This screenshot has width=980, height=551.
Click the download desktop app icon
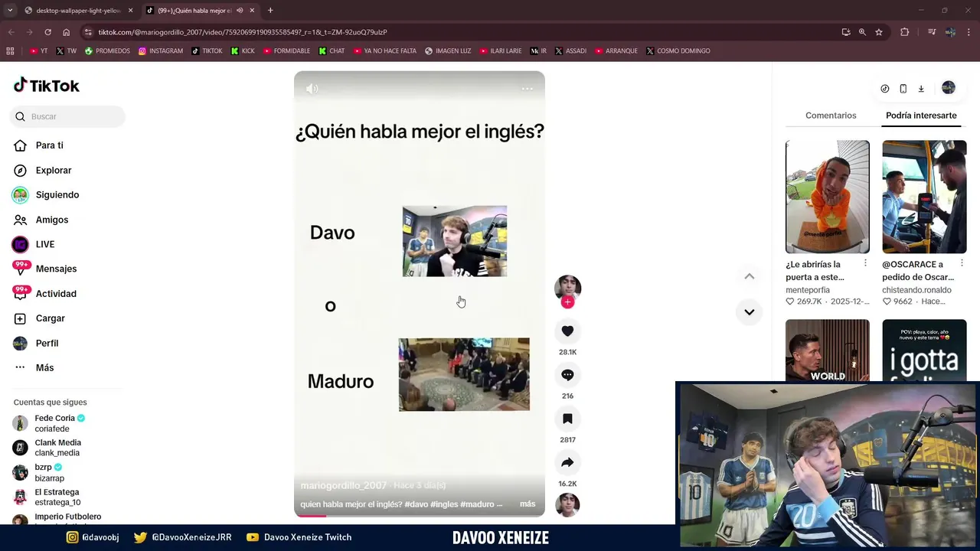pos(921,89)
